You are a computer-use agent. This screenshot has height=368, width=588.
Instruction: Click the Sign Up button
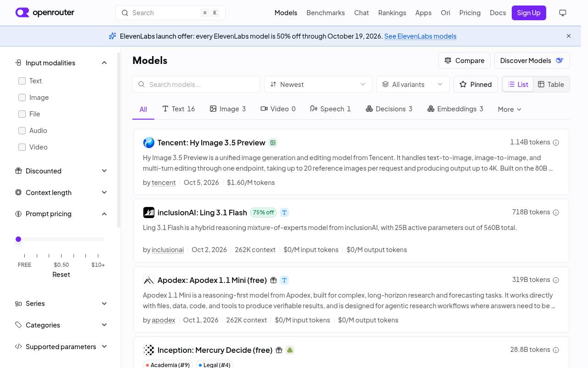pyautogui.click(x=529, y=13)
